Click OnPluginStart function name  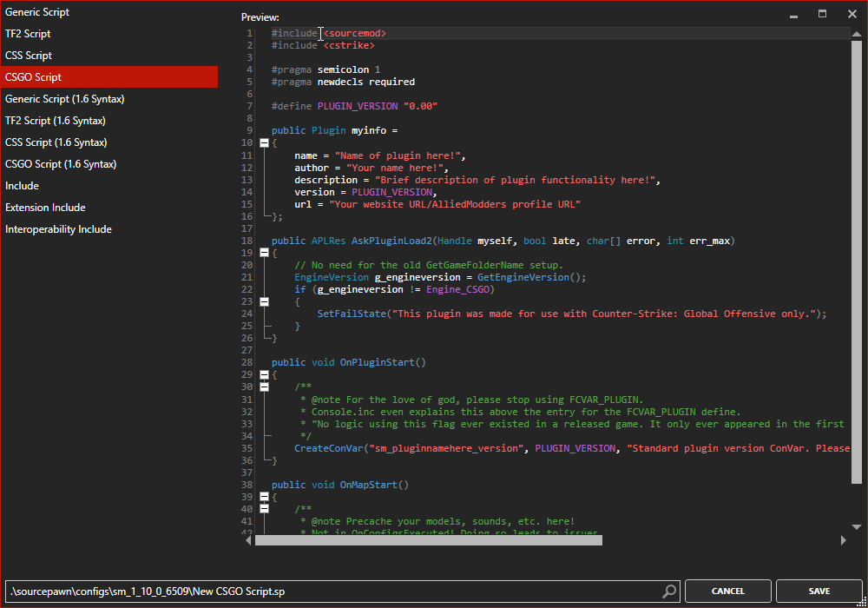377,363
